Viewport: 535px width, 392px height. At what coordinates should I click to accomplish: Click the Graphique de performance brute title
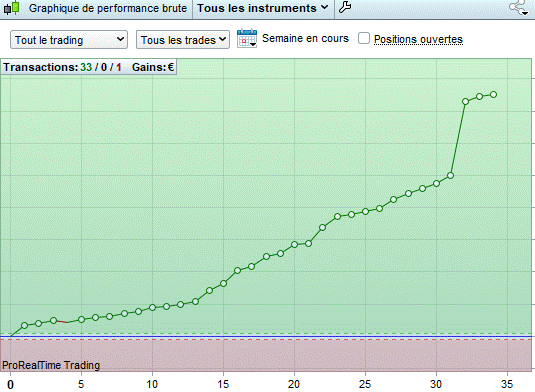tap(108, 8)
